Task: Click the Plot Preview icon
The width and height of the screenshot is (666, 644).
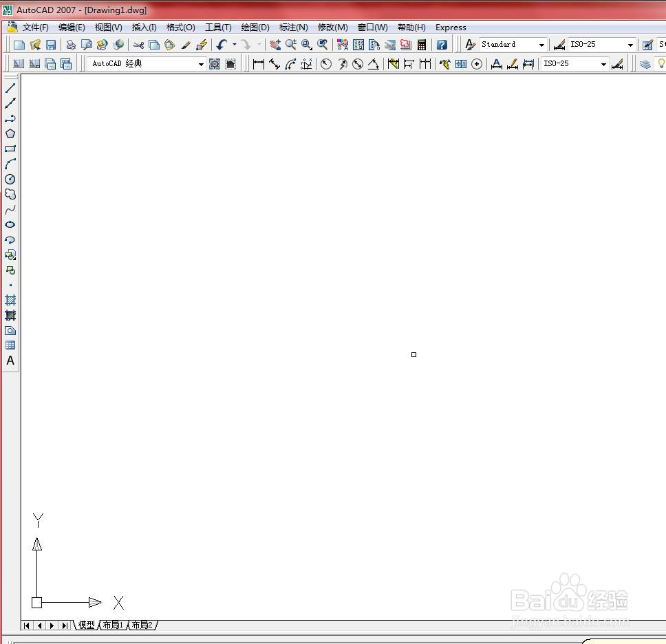Action: tap(87, 45)
